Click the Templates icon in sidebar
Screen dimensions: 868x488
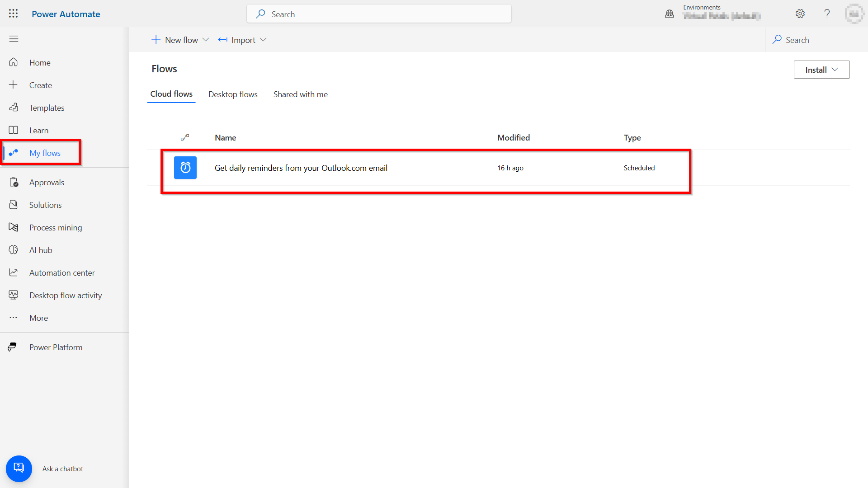tap(14, 108)
